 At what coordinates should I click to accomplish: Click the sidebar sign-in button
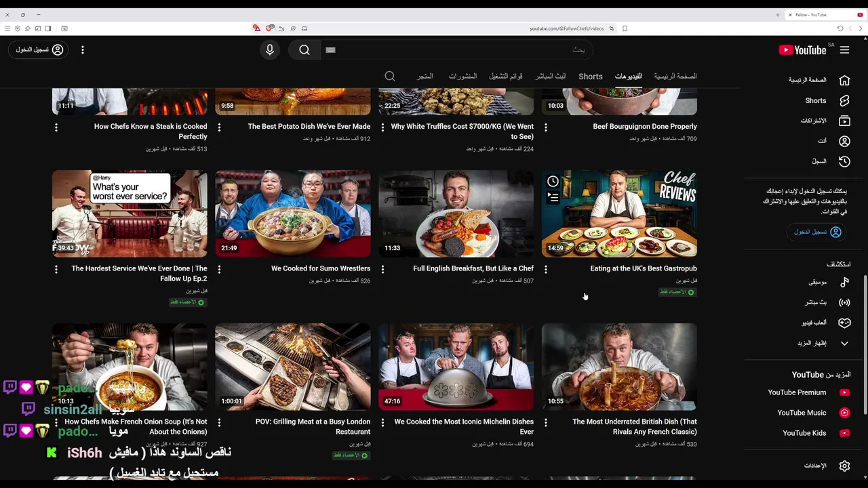[818, 232]
